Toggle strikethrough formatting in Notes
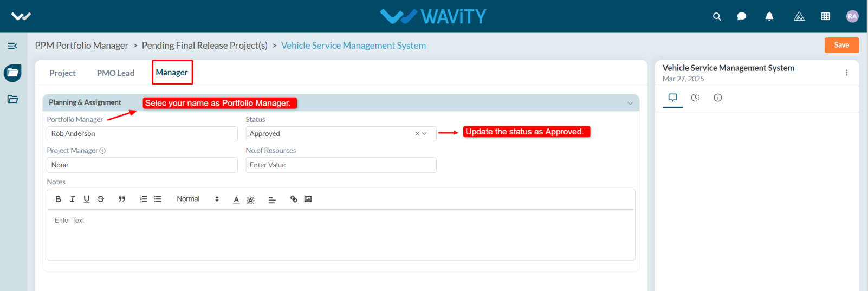Viewport: 868px width, 291px height. click(x=101, y=199)
